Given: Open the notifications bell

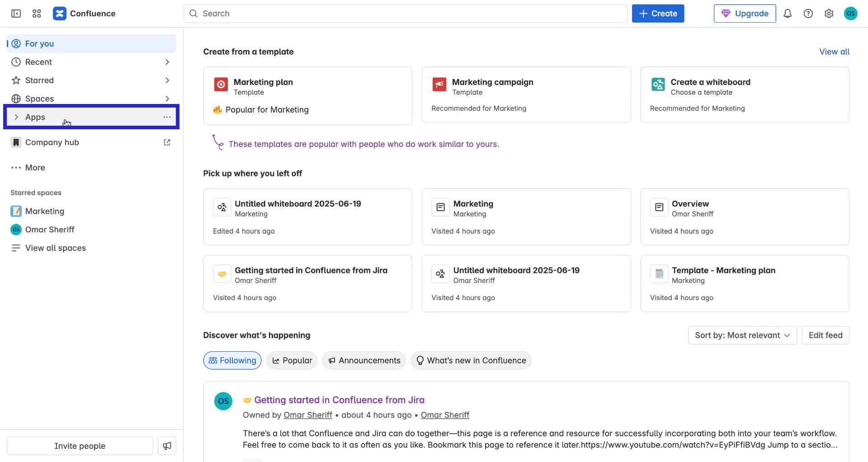Looking at the screenshot, I should (x=788, y=14).
